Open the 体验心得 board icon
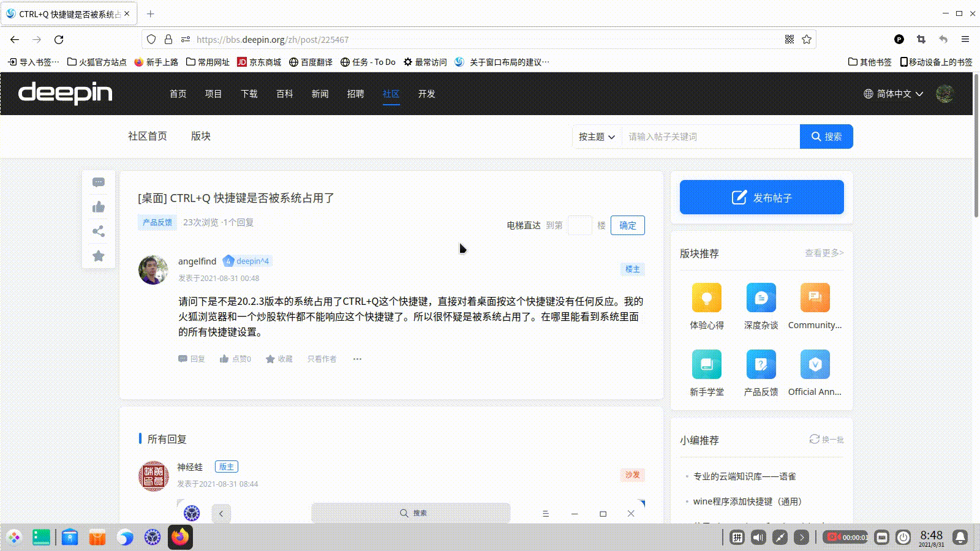 pyautogui.click(x=706, y=298)
